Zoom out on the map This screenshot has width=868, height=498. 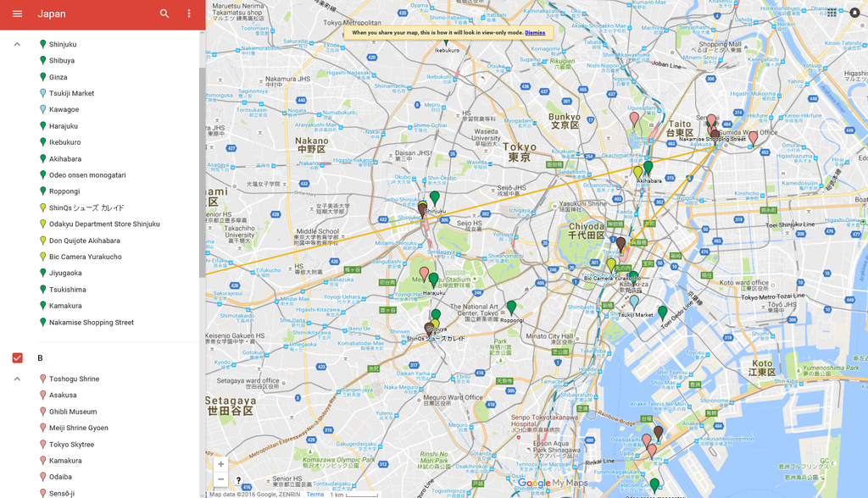[220, 479]
